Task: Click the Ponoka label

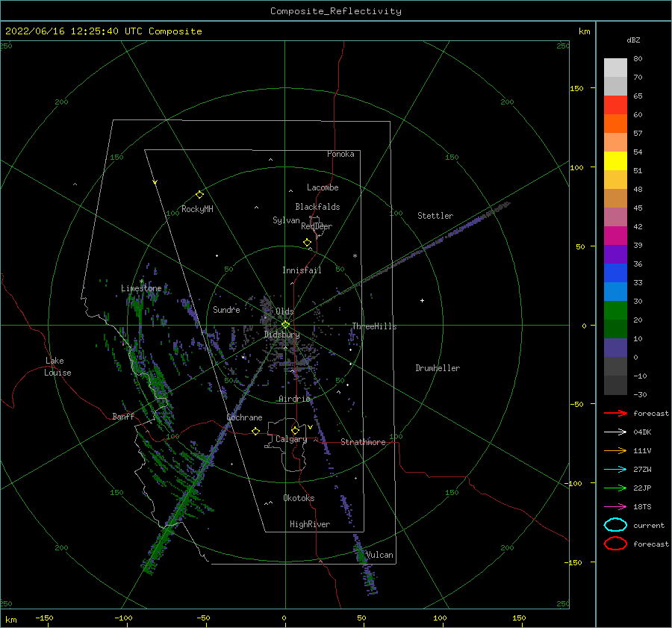Action: tap(340, 154)
